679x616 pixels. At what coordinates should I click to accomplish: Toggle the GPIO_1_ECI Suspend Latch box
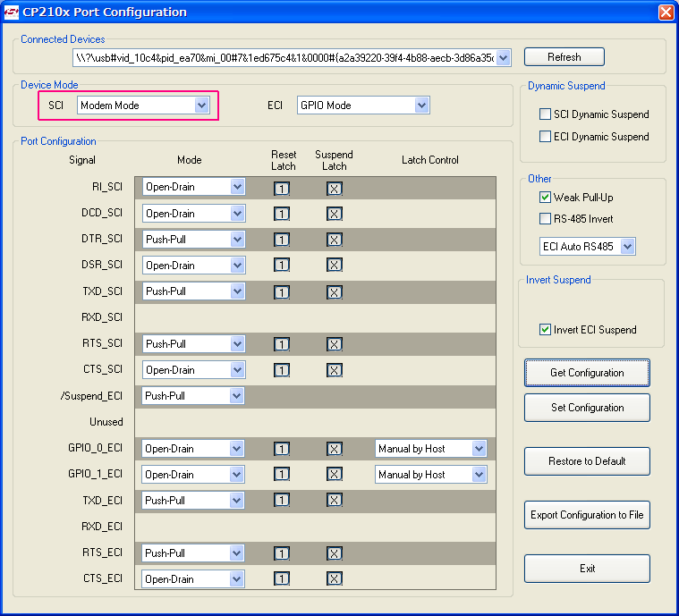coord(335,474)
